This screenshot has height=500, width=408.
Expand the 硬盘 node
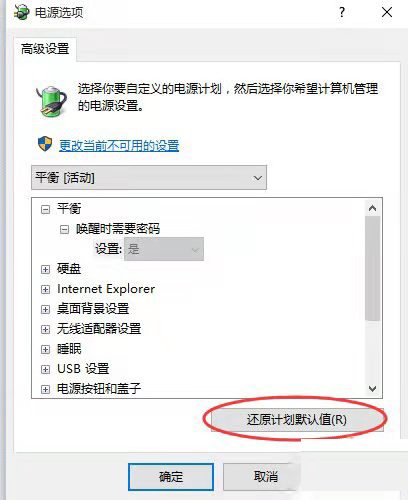pos(45,269)
